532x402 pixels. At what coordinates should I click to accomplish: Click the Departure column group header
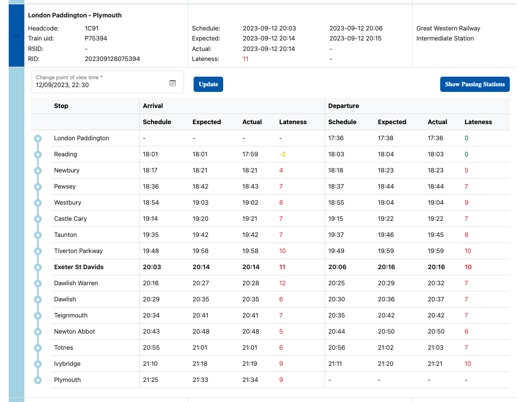pos(343,106)
